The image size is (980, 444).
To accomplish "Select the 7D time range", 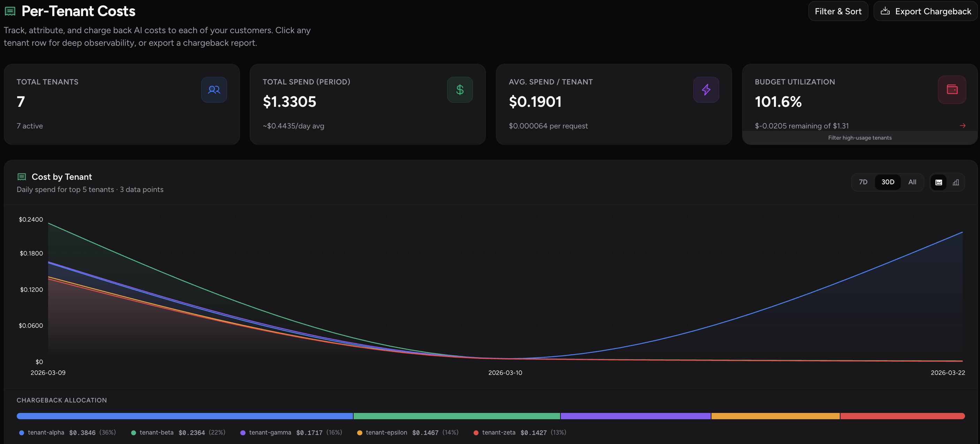I will 863,182.
